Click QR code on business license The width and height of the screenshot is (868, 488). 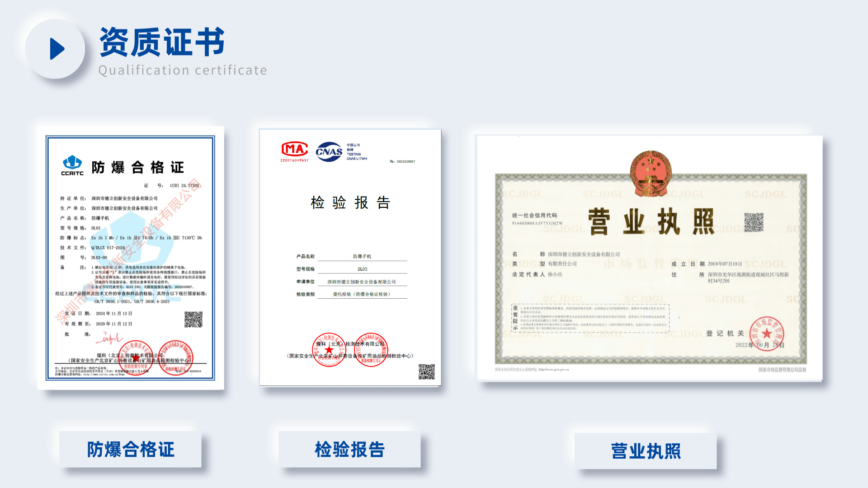[x=754, y=222]
